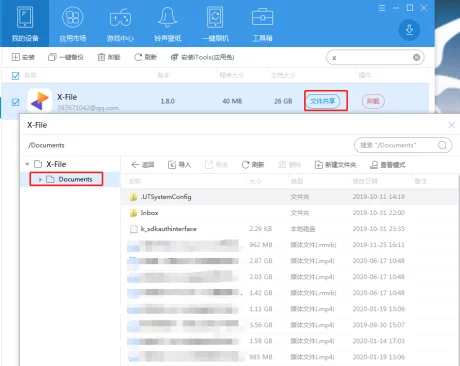Click the 一键备份 one-click backup button
This screenshot has height=366, width=460.
pyautogui.click(x=66, y=57)
